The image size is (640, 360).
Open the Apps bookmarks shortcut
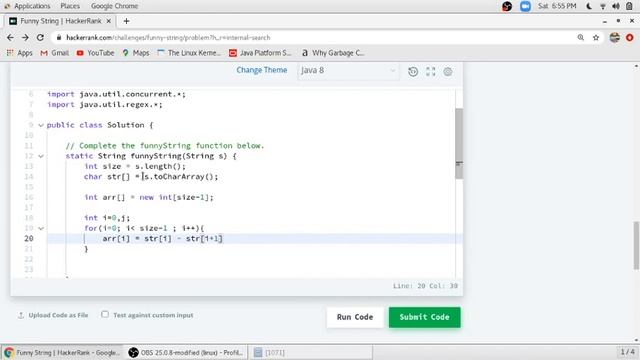(20, 53)
